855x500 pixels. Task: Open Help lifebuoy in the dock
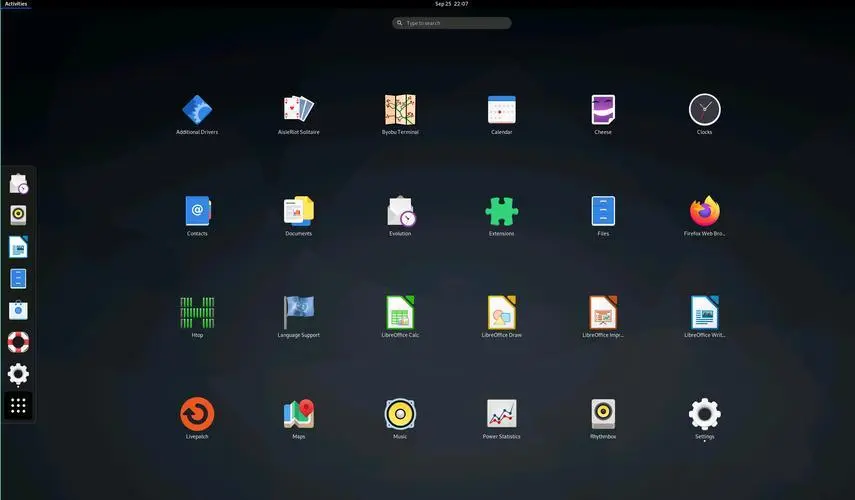coord(18,342)
